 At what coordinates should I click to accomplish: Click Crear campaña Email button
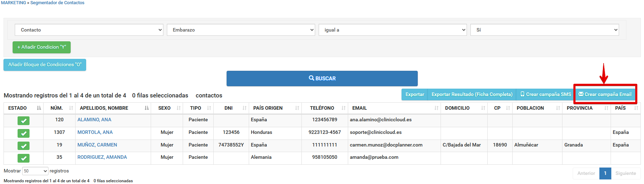point(605,95)
